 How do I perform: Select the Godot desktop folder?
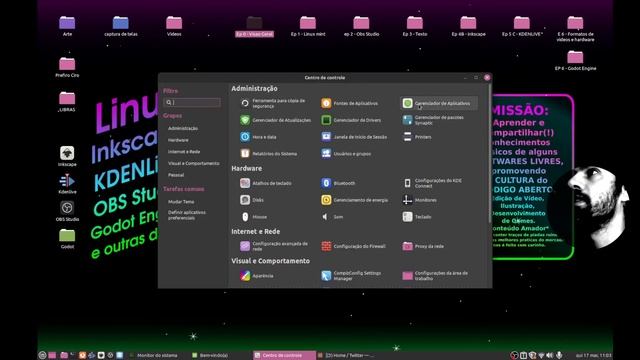[67, 238]
